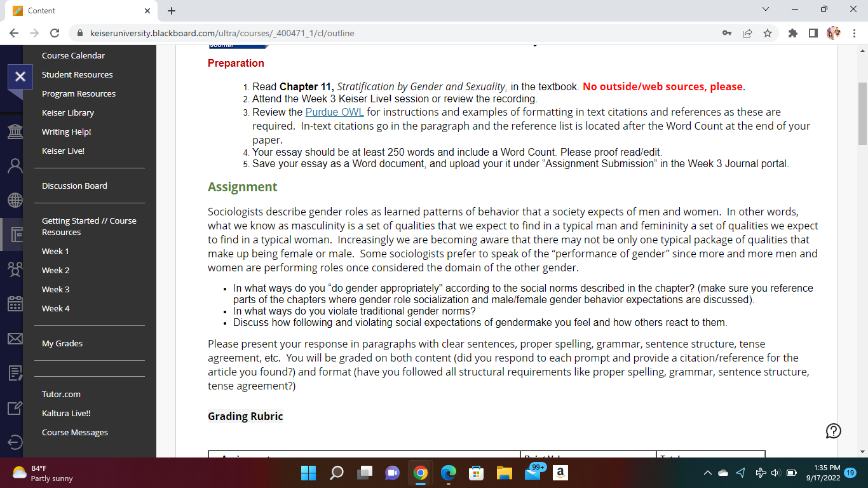Open the Activity Stream globe icon

tap(14, 200)
